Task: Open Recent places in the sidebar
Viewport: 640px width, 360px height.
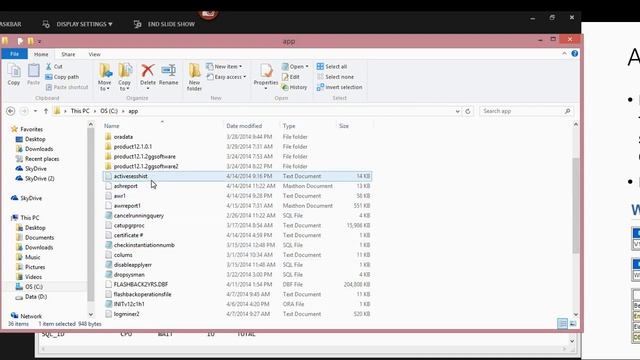Action: point(42,159)
